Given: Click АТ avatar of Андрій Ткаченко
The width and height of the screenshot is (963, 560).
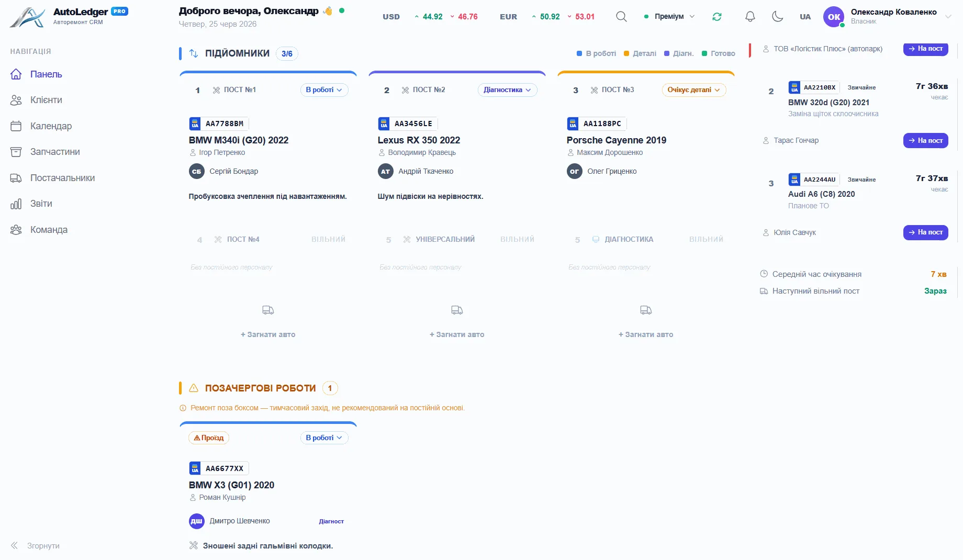Looking at the screenshot, I should coord(386,171).
